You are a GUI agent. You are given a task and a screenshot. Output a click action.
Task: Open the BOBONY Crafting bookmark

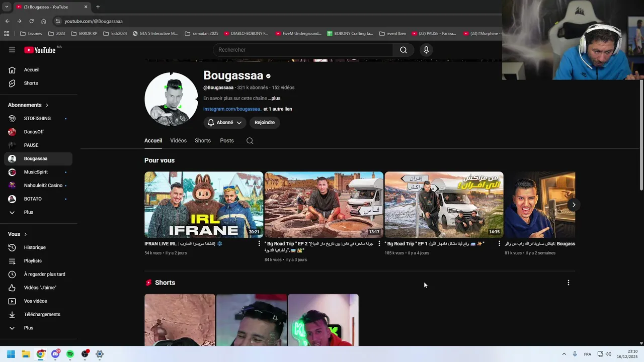tap(350, 34)
